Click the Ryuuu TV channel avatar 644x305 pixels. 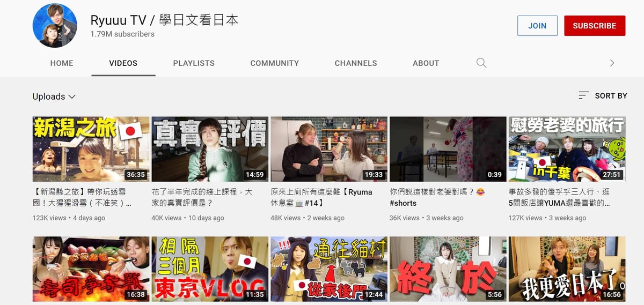tap(55, 25)
